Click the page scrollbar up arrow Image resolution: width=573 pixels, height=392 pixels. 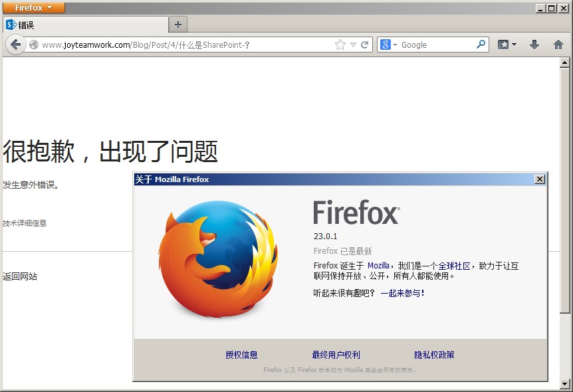click(564, 63)
